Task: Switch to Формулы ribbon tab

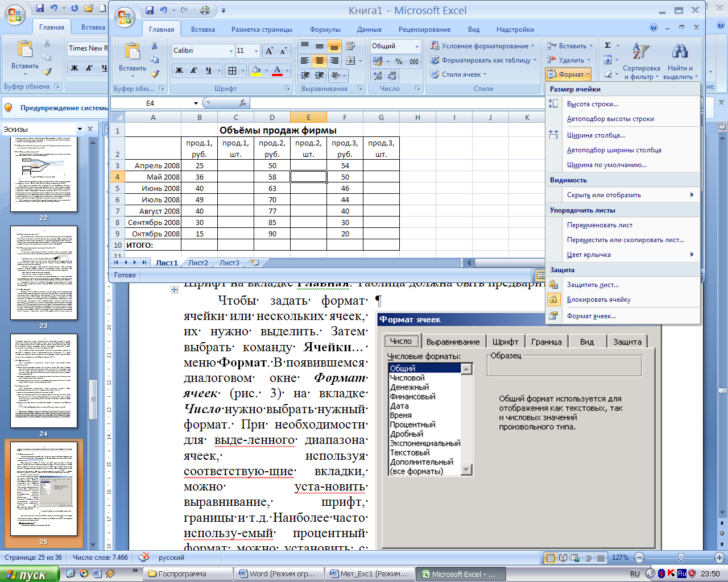Action: pyautogui.click(x=325, y=30)
